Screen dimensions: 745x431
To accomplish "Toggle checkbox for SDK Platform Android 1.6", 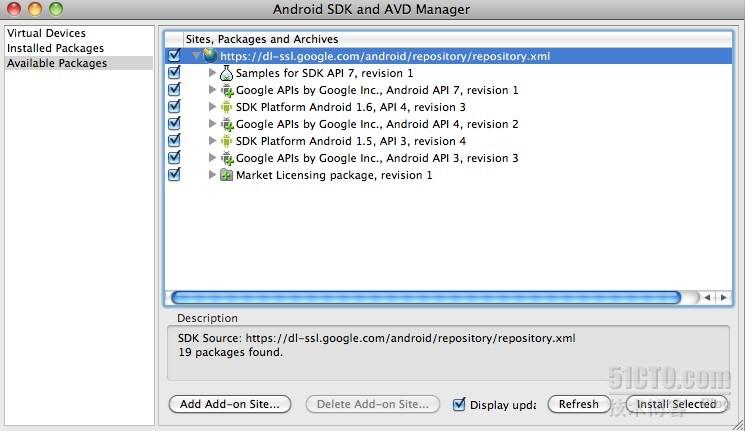I will coord(174,106).
